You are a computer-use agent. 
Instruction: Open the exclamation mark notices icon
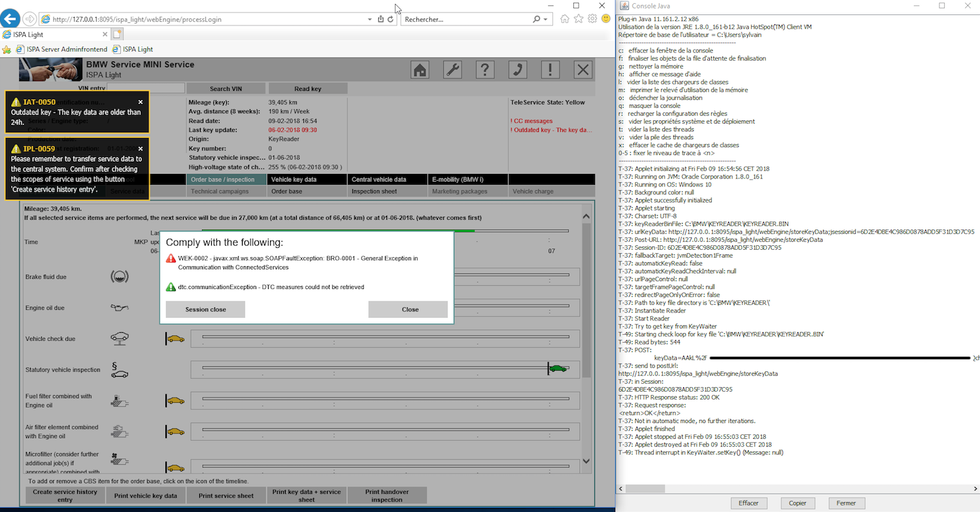(550, 69)
